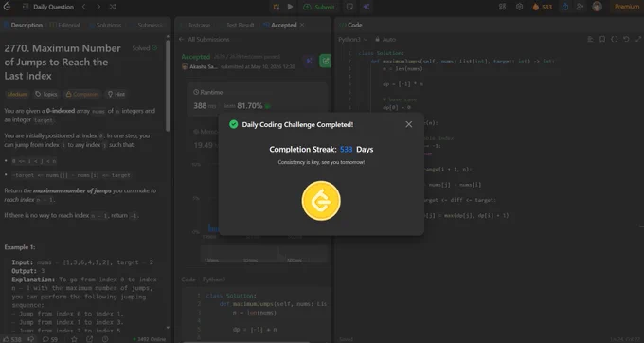Like the problem with thumbs up 538
644x343 pixels.
click(x=12, y=339)
